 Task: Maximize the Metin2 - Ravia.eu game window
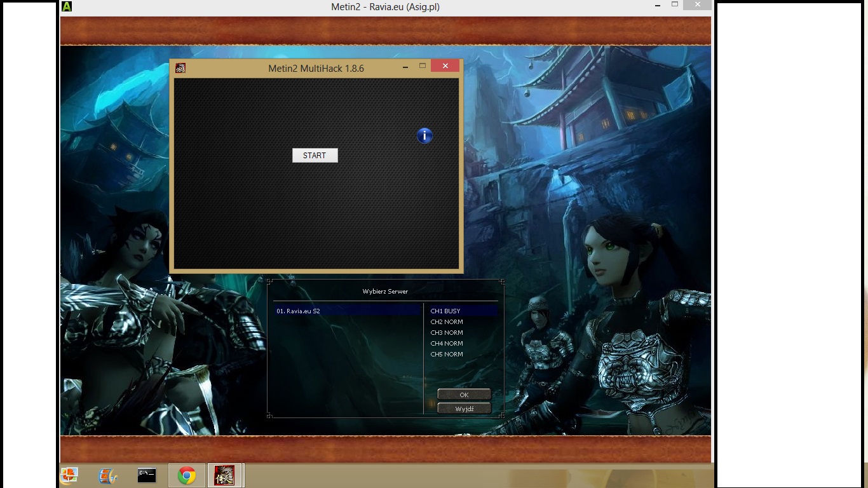(675, 4)
